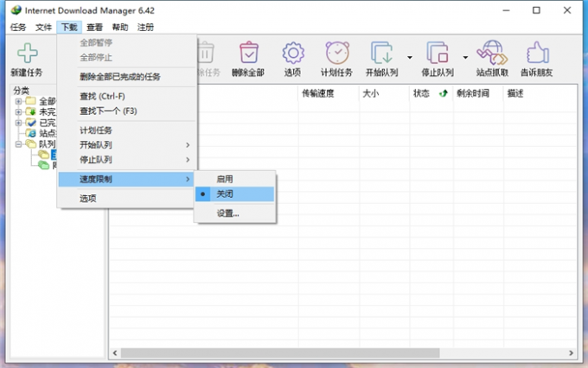This screenshot has width=588, height=368.
Task: Open the 计划任务 alarm clock icon
Action: pos(336,54)
